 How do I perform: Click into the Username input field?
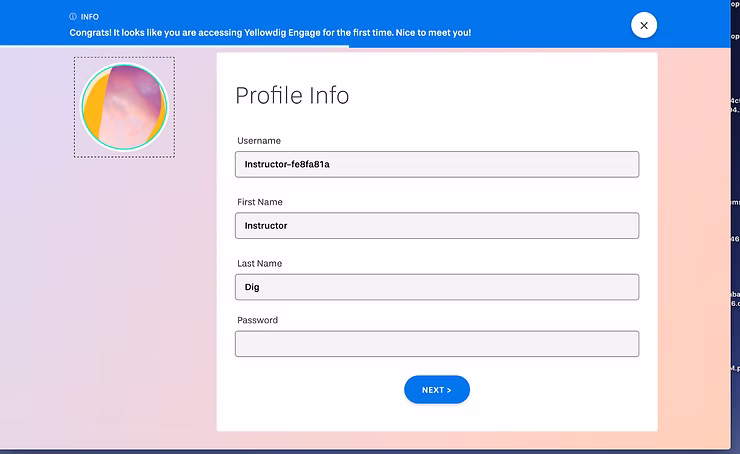(436, 164)
